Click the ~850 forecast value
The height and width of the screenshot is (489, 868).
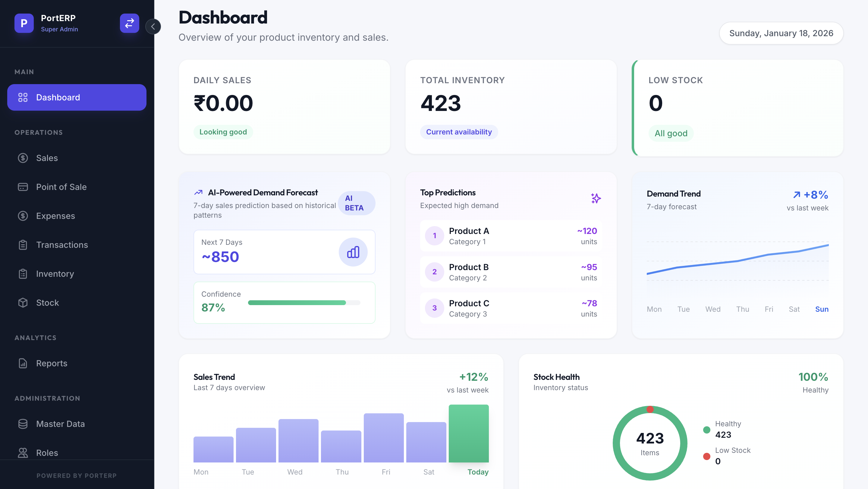[220, 257]
